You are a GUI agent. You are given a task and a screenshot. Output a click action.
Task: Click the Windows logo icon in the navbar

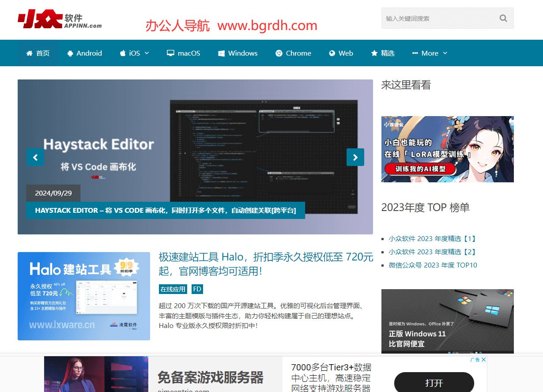pyautogui.click(x=222, y=53)
